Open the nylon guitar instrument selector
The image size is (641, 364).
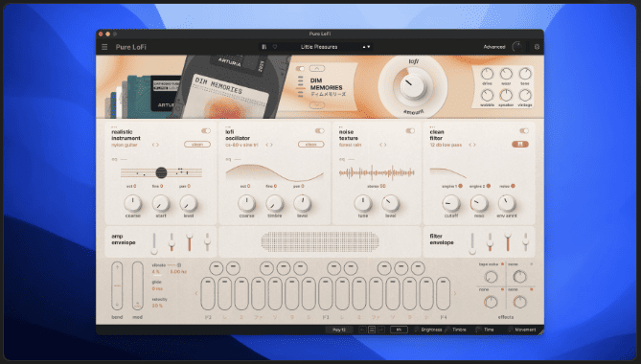tap(125, 145)
